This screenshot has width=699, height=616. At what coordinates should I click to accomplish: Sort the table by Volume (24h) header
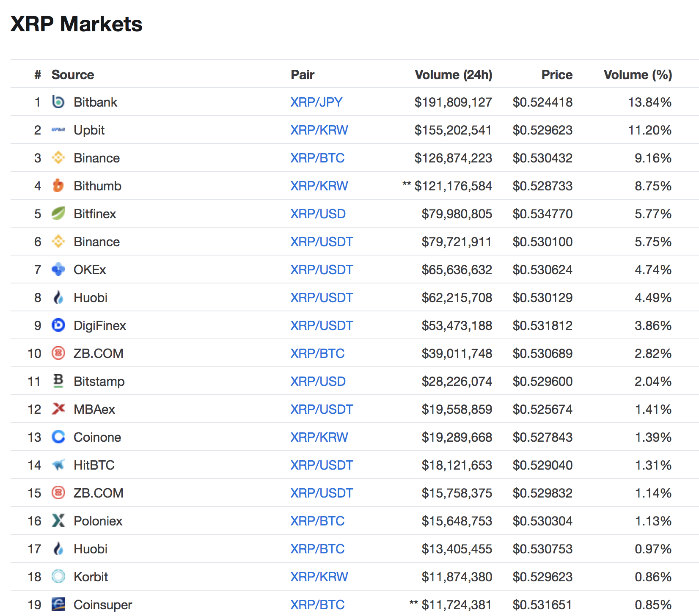[x=453, y=75]
